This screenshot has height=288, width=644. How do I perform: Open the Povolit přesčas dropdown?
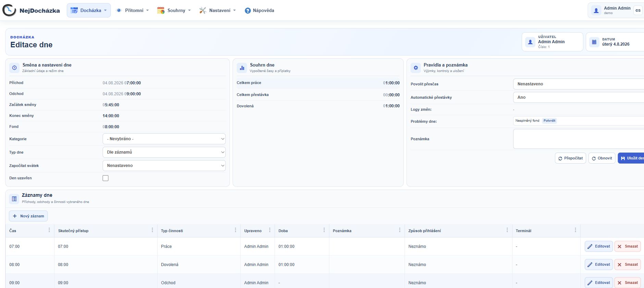(x=579, y=84)
